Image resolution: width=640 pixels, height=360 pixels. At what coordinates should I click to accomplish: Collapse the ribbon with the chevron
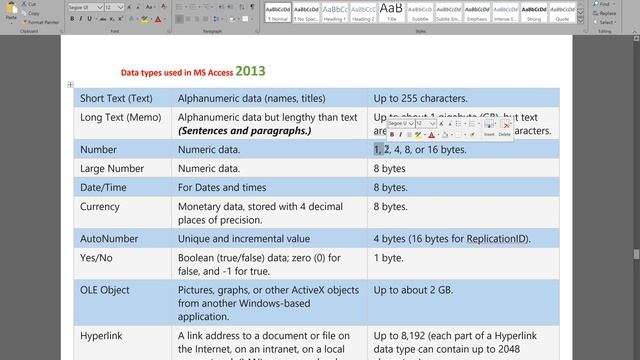coord(635,31)
